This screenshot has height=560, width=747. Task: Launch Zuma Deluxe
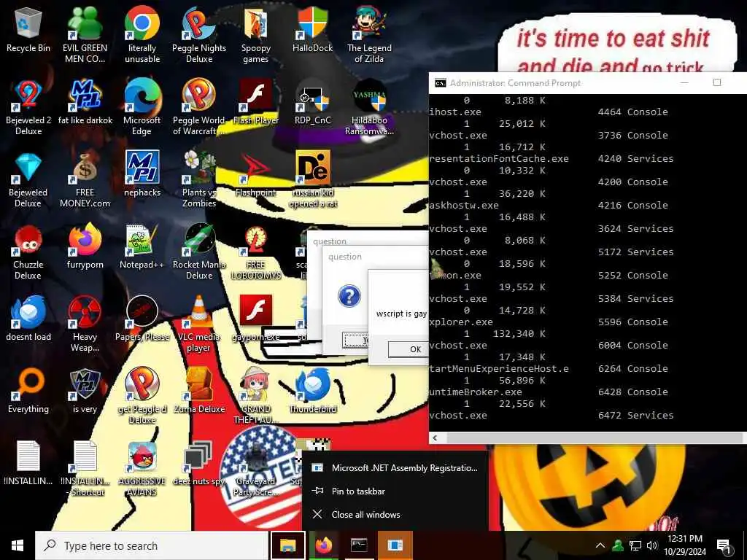[x=199, y=391]
